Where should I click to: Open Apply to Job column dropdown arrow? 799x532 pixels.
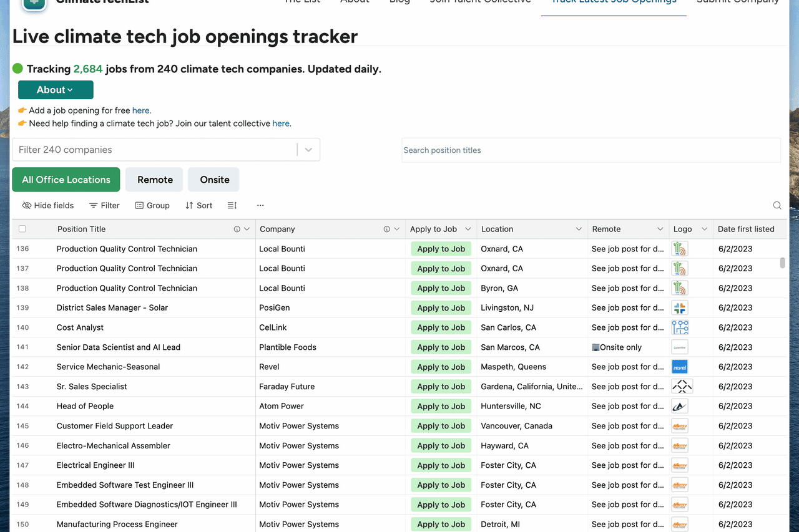(468, 229)
